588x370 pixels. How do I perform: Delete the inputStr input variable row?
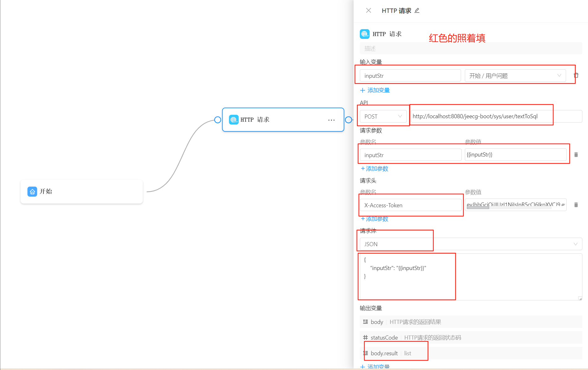tap(576, 76)
